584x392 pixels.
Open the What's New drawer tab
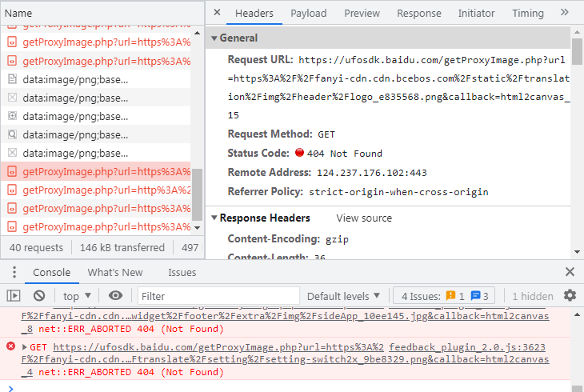pyautogui.click(x=115, y=272)
